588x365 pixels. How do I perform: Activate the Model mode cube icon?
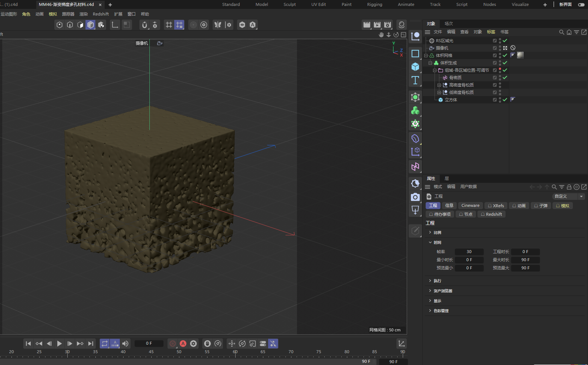[91, 25]
